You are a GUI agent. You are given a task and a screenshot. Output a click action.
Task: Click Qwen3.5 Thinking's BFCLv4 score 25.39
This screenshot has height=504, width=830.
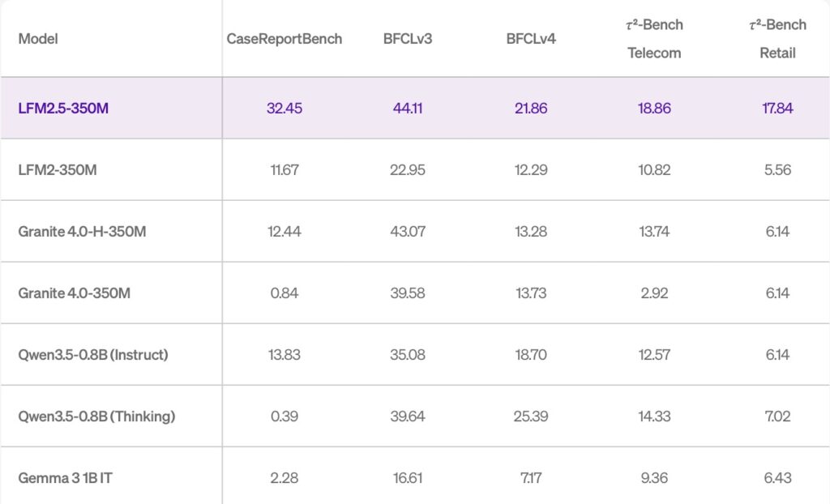click(x=531, y=416)
